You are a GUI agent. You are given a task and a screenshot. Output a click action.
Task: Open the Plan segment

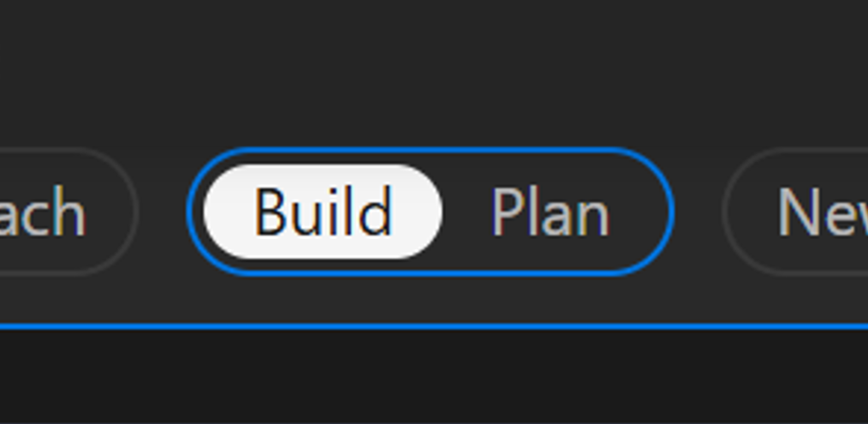point(550,212)
